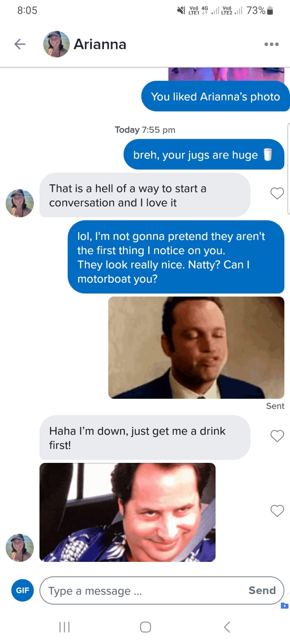Open the GIF picker button
Viewport: 290px width, 644px height.
coord(23,590)
